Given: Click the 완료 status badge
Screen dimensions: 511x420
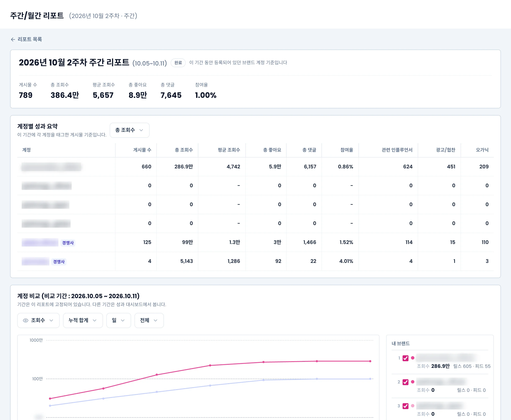Looking at the screenshot, I should coord(178,63).
